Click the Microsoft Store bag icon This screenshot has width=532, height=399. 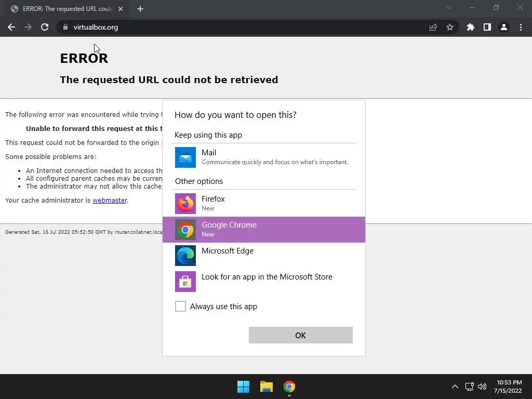tap(185, 281)
